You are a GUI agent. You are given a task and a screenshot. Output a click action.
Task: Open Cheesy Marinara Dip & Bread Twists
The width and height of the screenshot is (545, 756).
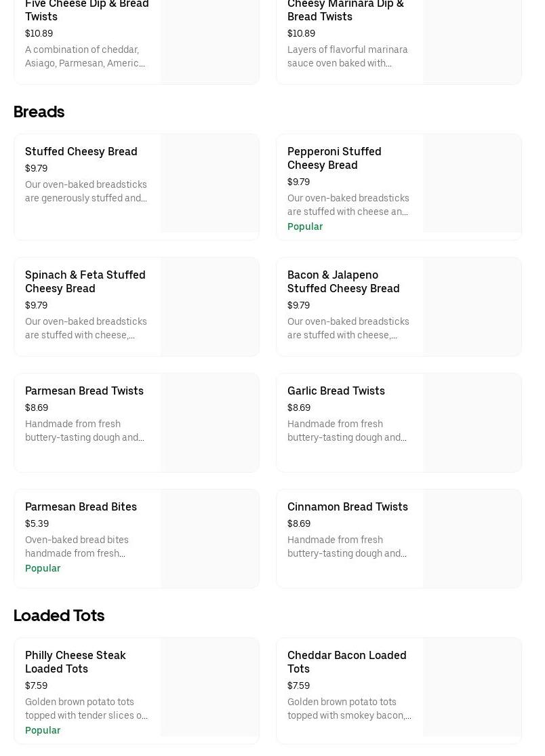[345, 10]
